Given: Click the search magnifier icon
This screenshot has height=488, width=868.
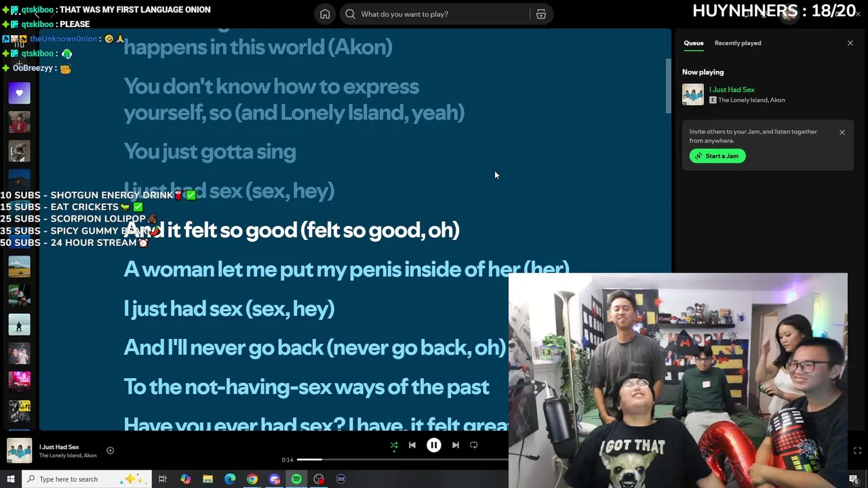Looking at the screenshot, I should [x=350, y=14].
